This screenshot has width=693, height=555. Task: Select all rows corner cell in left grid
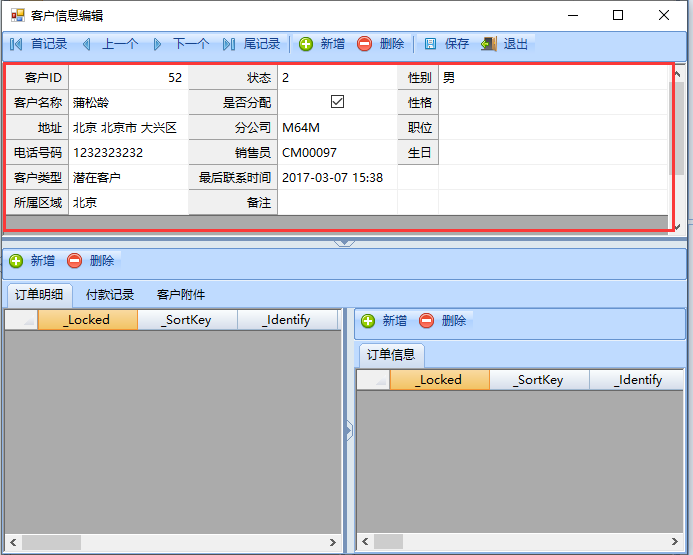click(x=21, y=319)
